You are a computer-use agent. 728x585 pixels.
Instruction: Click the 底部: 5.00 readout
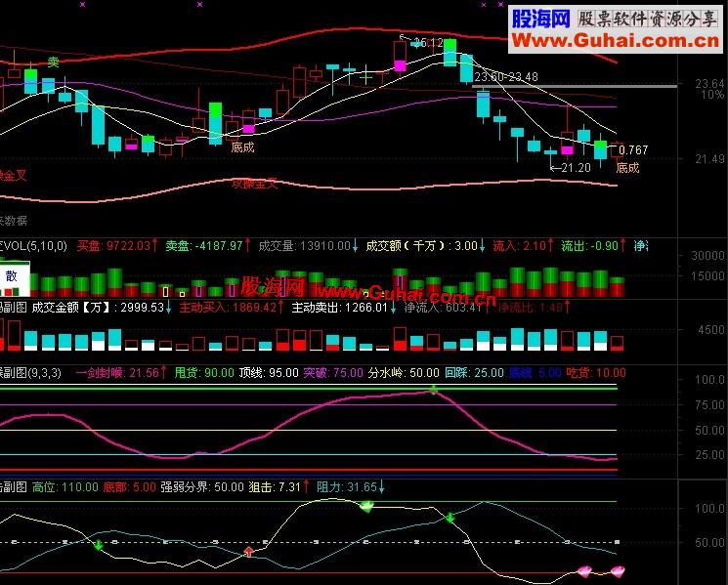[130, 487]
